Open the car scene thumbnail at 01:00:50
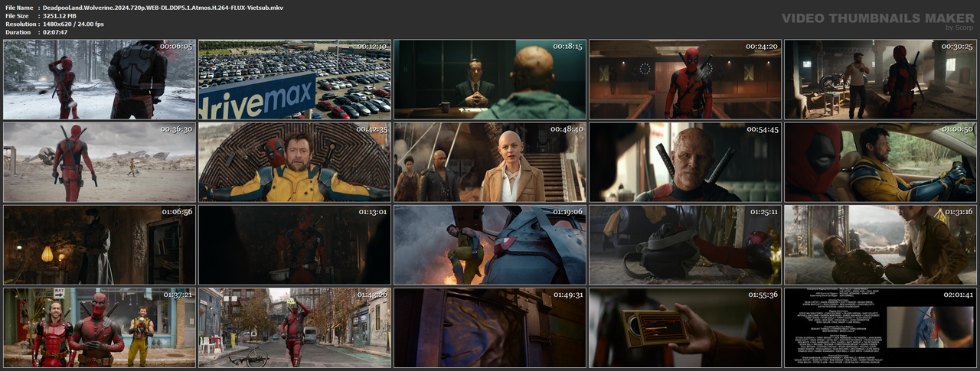Image resolution: width=980 pixels, height=371 pixels. pyautogui.click(x=880, y=162)
